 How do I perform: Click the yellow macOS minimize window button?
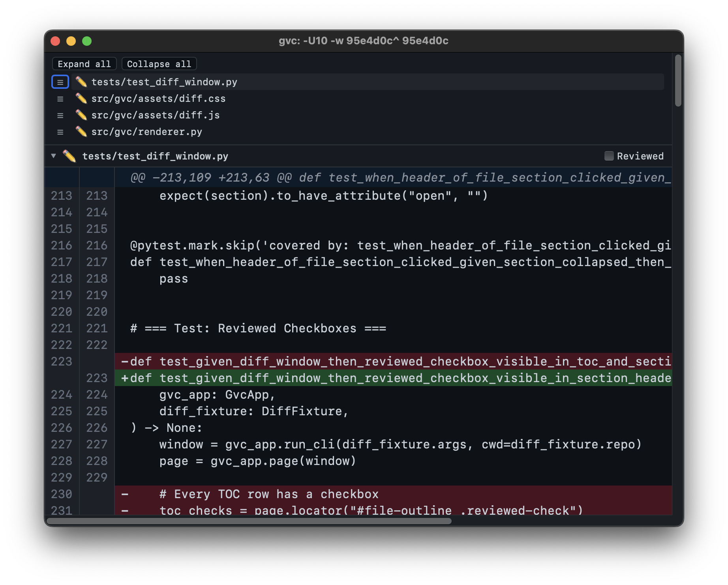71,41
